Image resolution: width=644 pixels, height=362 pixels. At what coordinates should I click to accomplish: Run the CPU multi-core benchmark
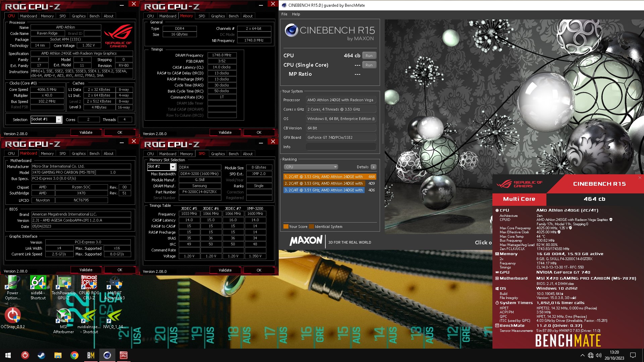tap(369, 56)
